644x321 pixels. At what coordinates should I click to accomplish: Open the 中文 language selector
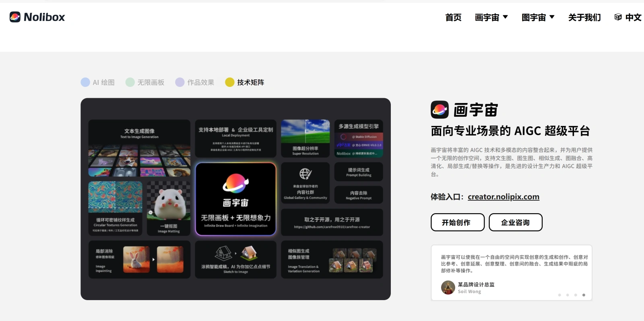coord(633,17)
